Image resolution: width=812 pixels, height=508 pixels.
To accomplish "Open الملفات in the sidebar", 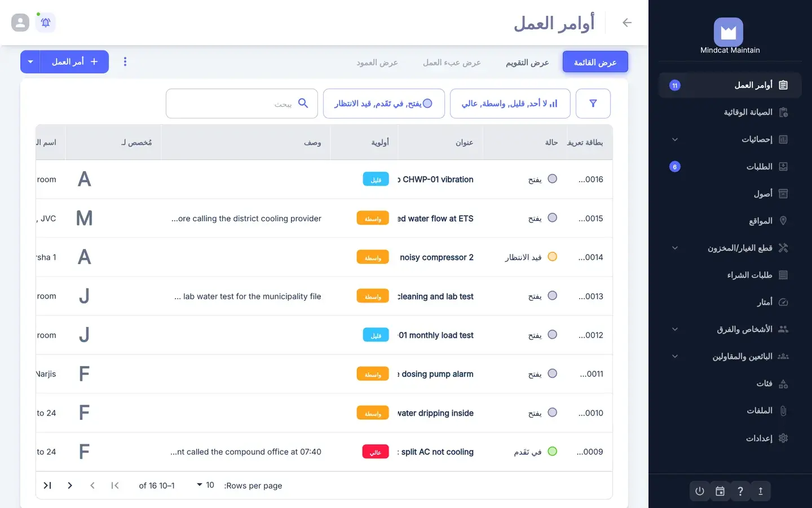I will point(730,411).
